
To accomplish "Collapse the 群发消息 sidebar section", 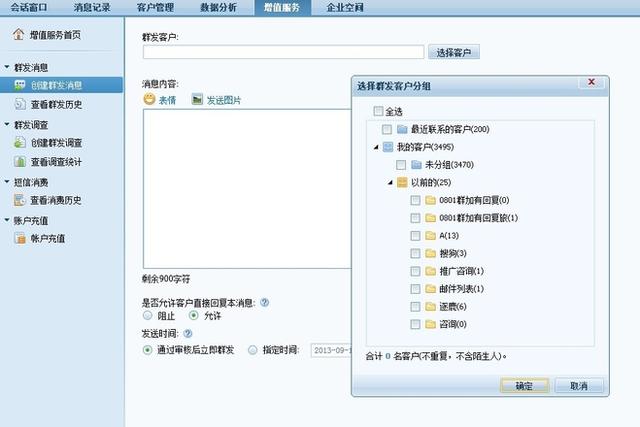I will coord(7,66).
